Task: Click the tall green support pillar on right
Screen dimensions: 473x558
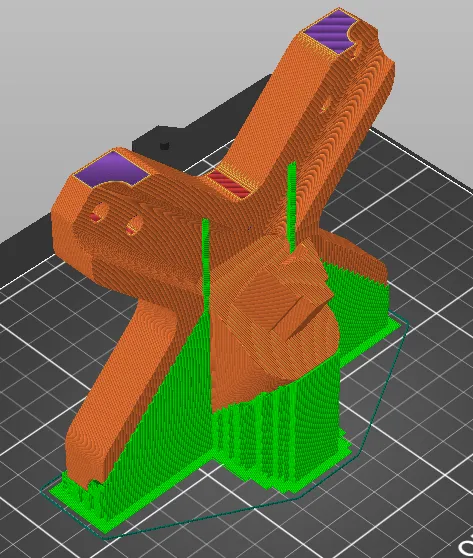Action: coord(292,207)
